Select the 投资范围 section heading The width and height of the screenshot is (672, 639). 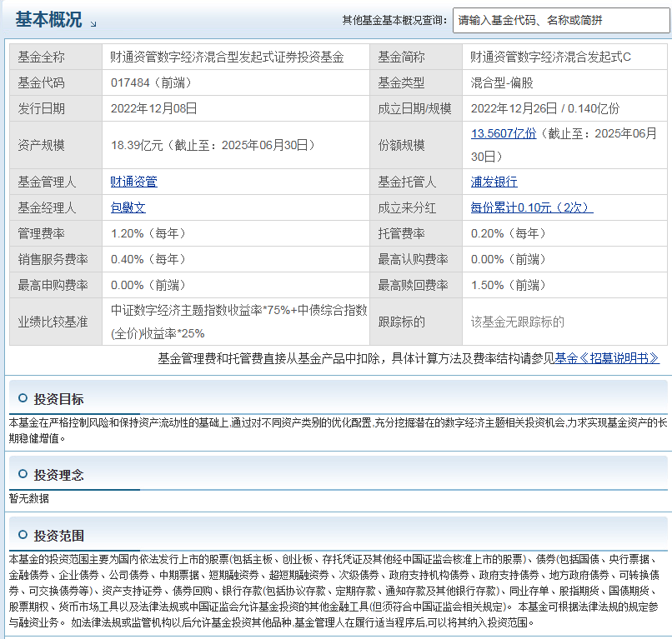point(58,536)
